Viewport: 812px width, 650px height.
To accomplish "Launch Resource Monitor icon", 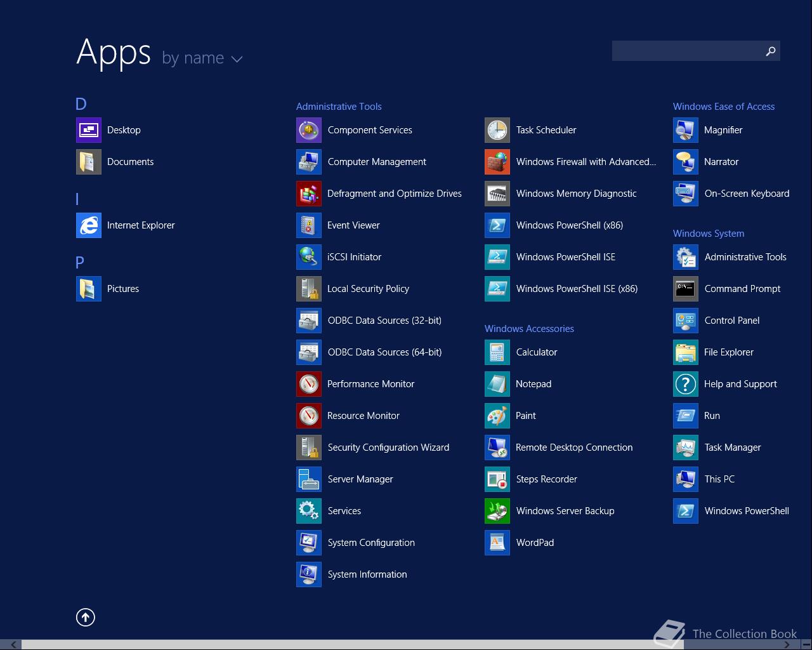I will 309,416.
